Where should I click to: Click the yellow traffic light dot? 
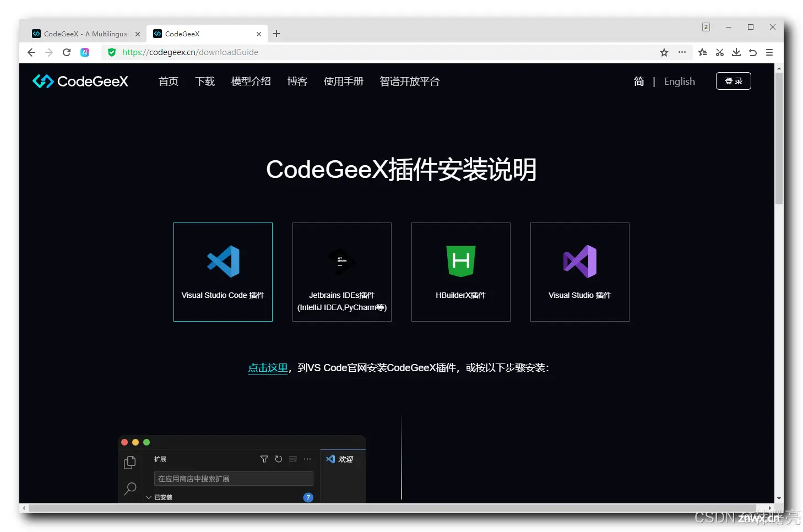135,442
